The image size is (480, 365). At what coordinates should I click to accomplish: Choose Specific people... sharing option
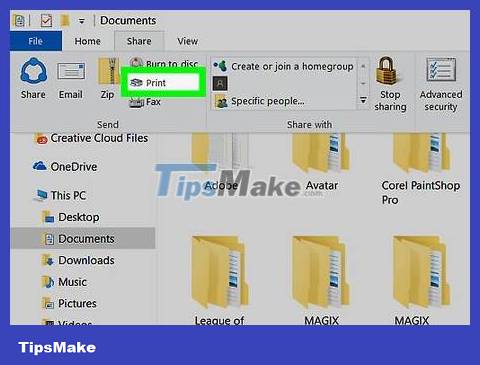click(260, 101)
